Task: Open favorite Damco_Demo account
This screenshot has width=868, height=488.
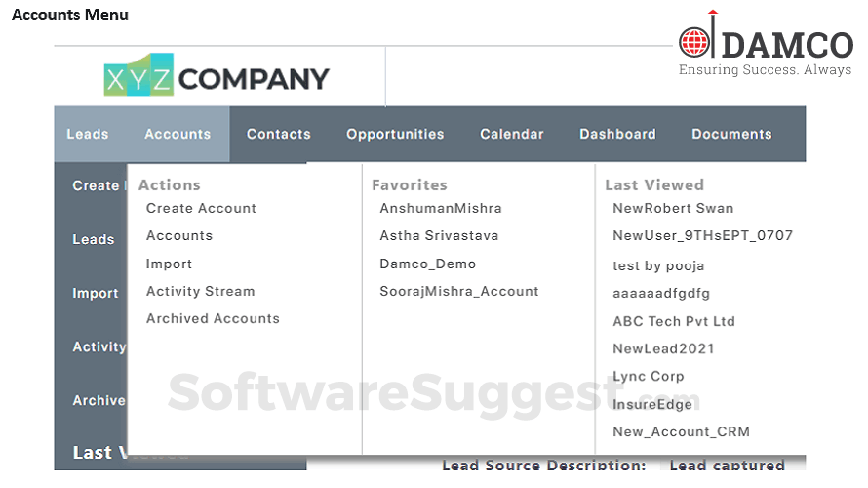Action: tap(428, 264)
